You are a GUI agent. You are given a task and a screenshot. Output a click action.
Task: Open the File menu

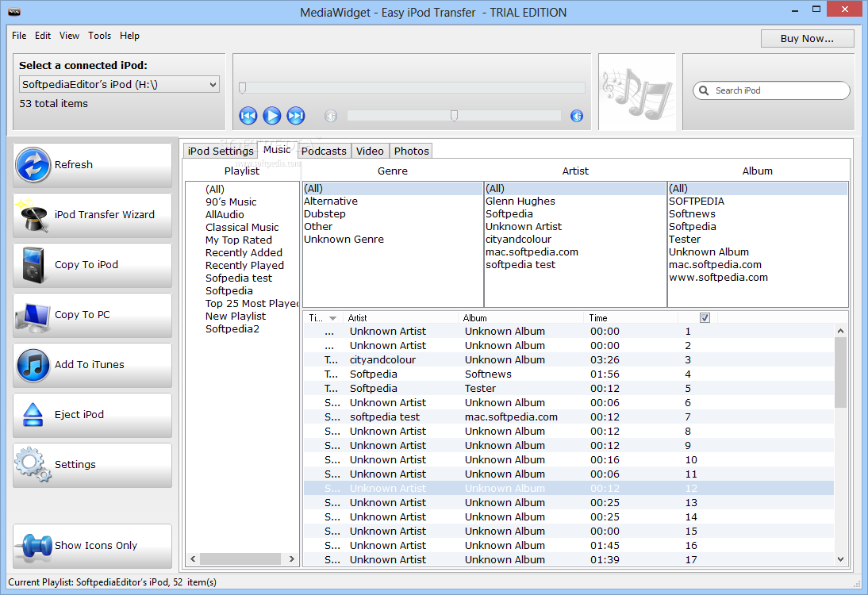19,36
